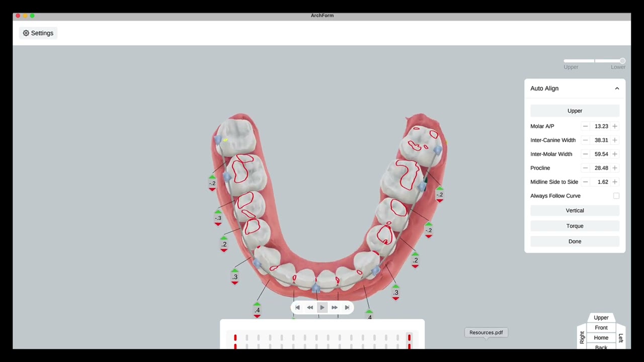Open the Resources.pdf link

pyautogui.click(x=486, y=332)
